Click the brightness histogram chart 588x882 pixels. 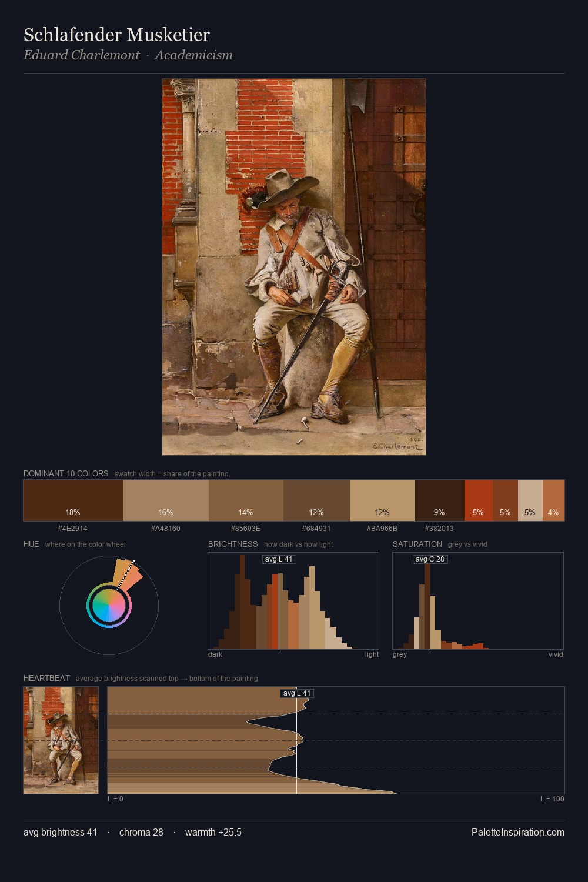293,601
